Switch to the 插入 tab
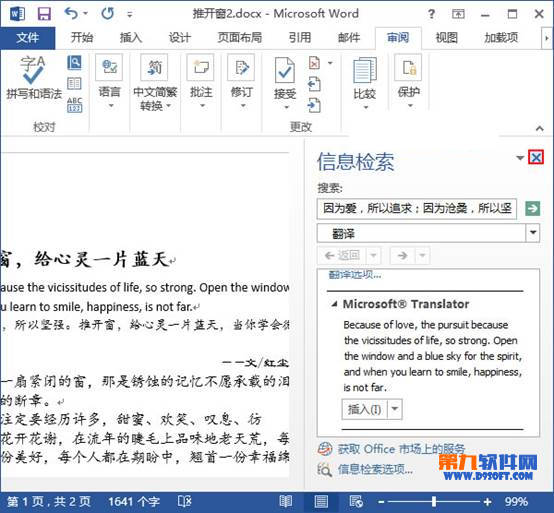This screenshot has height=513, width=554. pyautogui.click(x=130, y=37)
